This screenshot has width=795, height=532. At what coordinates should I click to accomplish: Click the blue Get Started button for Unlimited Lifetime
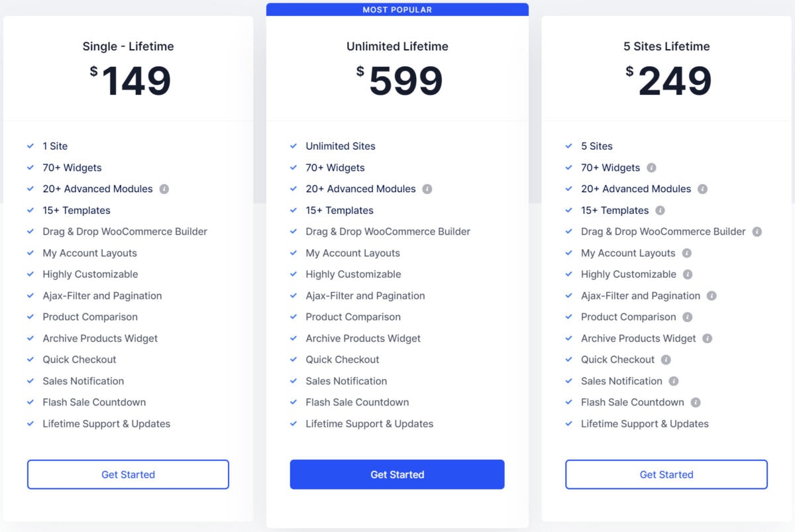[397, 474]
